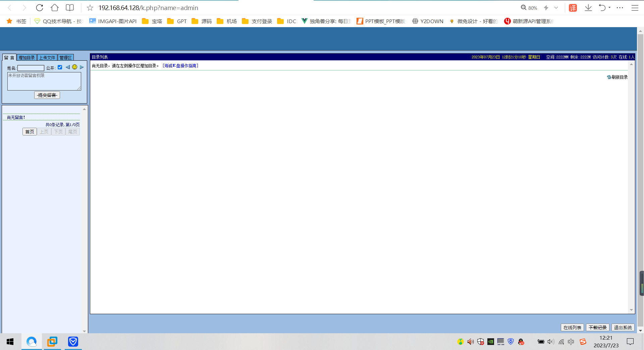Open the 海诚E盘操作指南 link

pyautogui.click(x=180, y=66)
